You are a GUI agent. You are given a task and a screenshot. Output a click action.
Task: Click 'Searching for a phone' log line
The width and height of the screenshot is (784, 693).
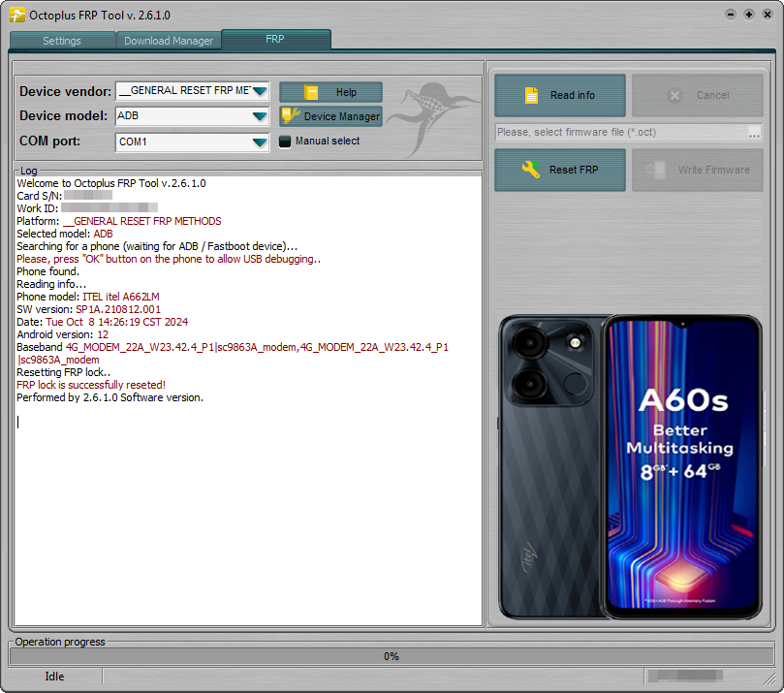tap(157, 246)
